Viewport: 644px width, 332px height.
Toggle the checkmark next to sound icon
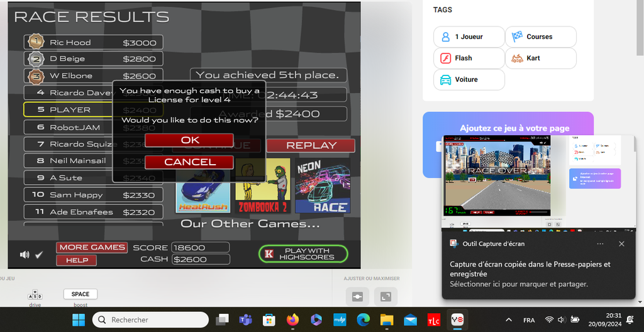coord(39,255)
